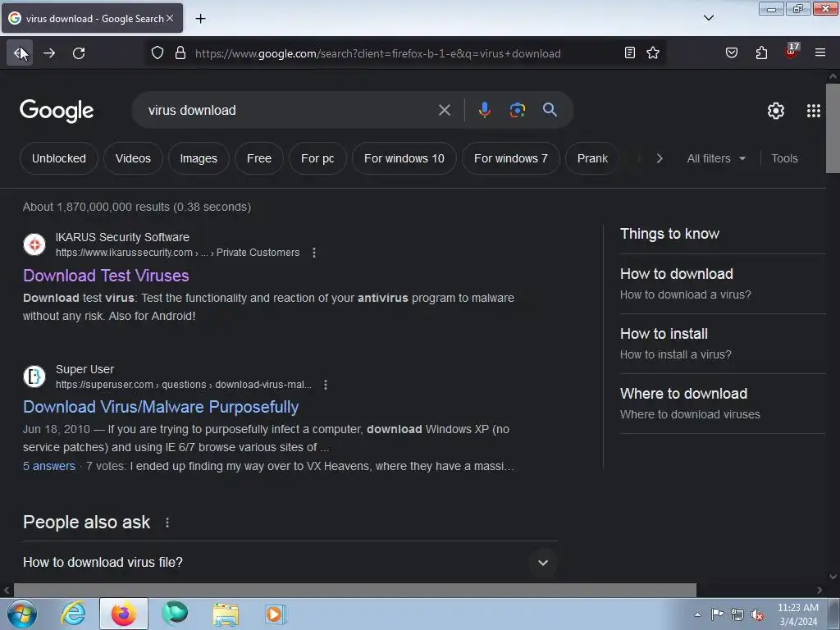Click the Google logo
Screen dimensions: 840x630
click(57, 111)
